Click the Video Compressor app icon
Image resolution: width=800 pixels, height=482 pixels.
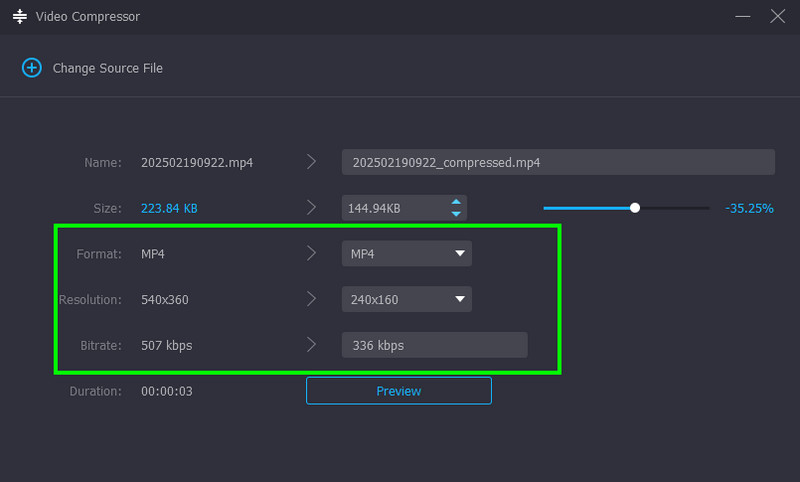(x=19, y=16)
